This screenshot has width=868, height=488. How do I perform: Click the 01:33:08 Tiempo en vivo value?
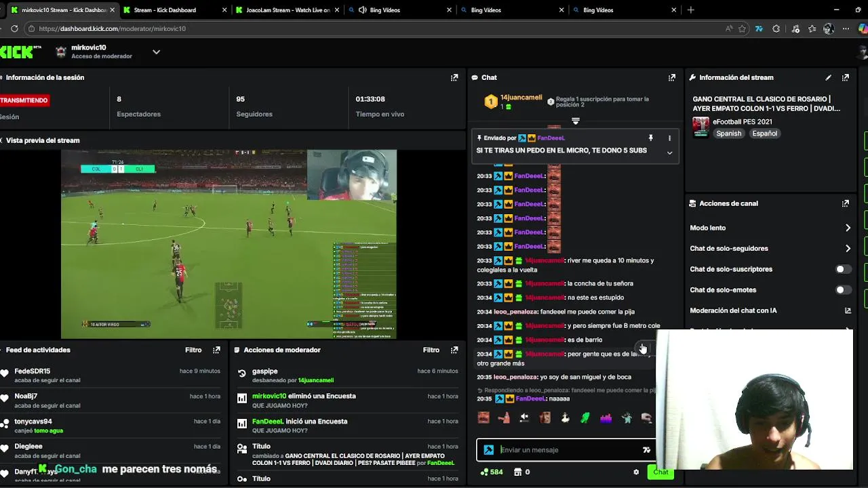pos(370,99)
